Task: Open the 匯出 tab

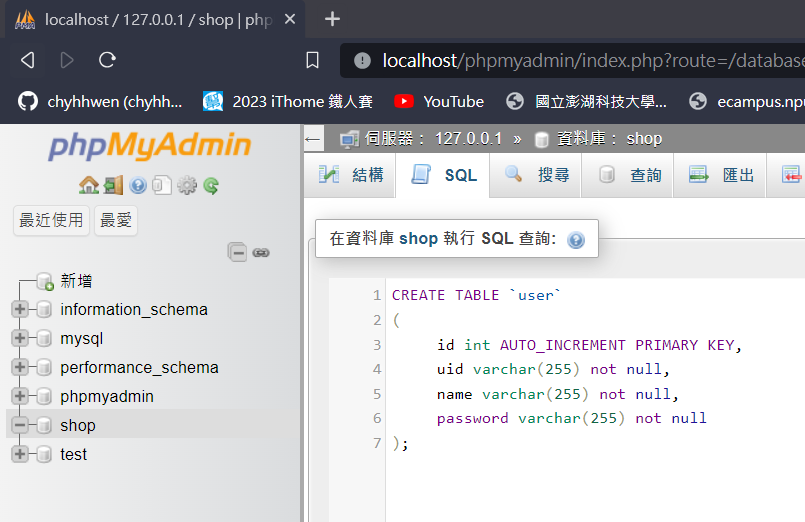Action: click(721, 175)
